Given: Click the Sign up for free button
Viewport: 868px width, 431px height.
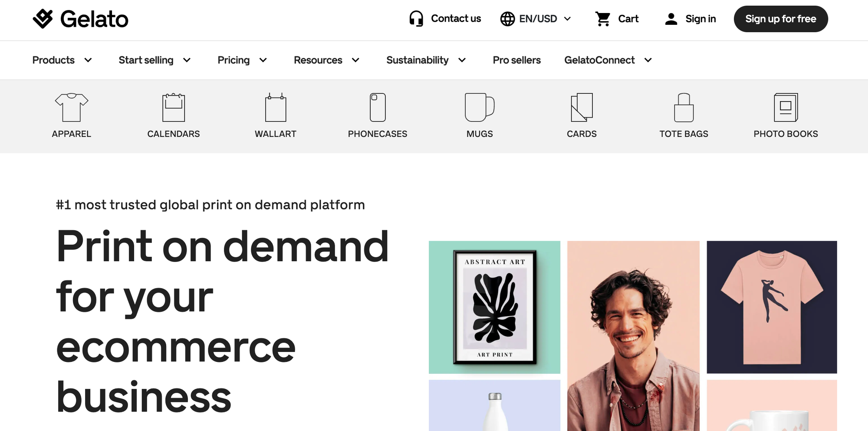Looking at the screenshot, I should (x=781, y=19).
